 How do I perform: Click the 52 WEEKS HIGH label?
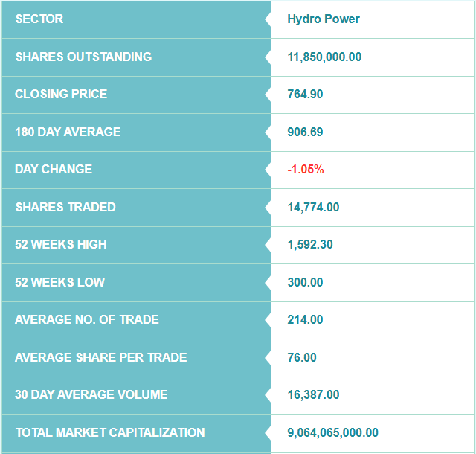tap(61, 244)
